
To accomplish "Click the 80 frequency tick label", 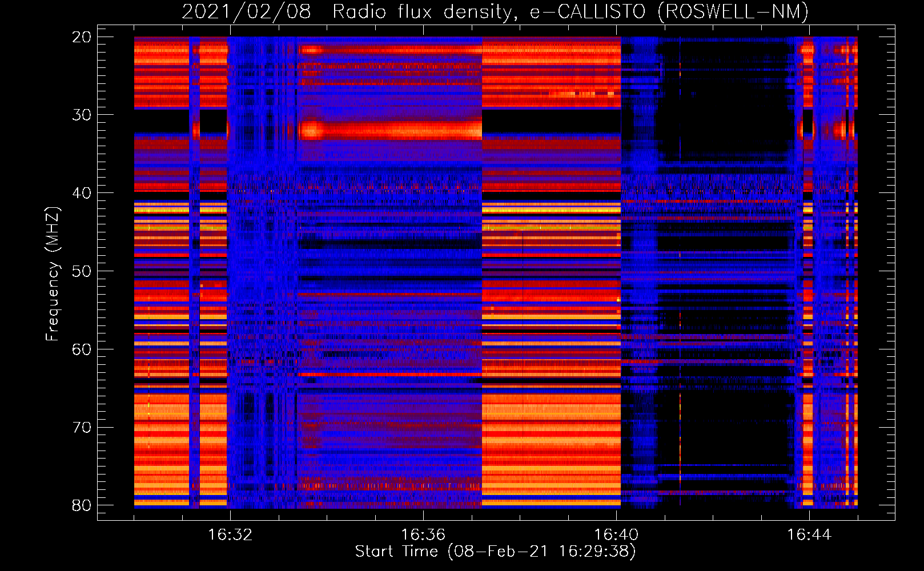I will coord(82,505).
